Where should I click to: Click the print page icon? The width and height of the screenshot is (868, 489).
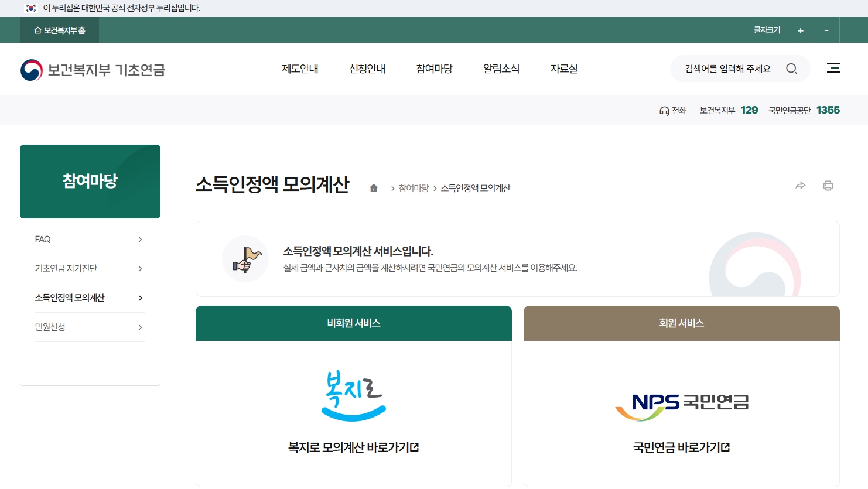[x=828, y=186]
